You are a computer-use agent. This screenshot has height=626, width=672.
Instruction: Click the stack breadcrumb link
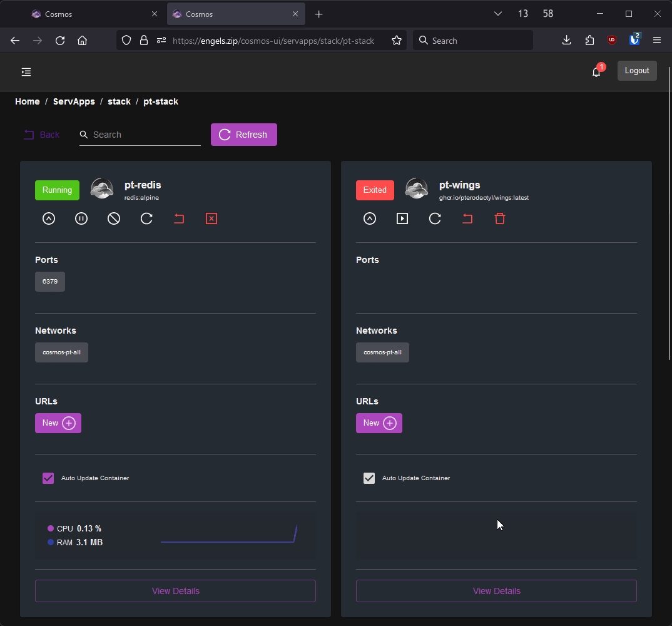[119, 101]
